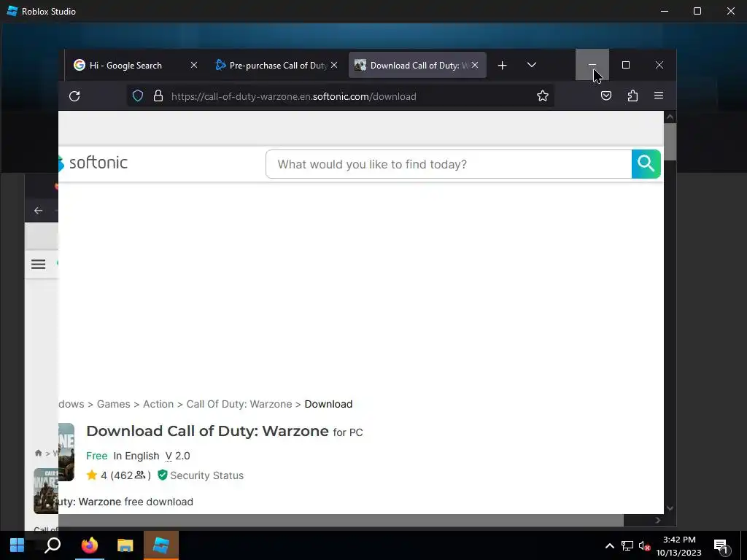
Task: Click the 'Download' breadcrumb text
Action: (x=328, y=404)
